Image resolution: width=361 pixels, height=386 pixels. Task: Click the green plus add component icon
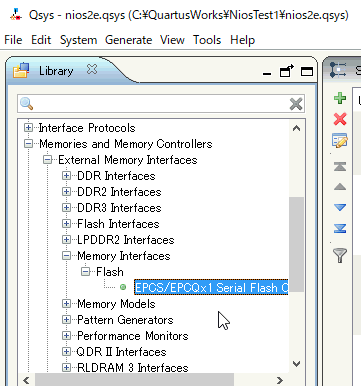coord(340,98)
